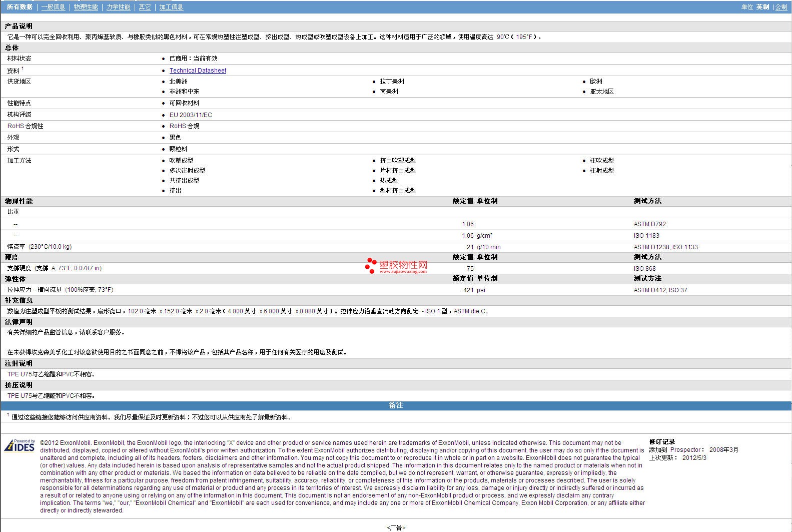
Task: Click the 塑胶物性网 watermark logo
Action: [396, 266]
